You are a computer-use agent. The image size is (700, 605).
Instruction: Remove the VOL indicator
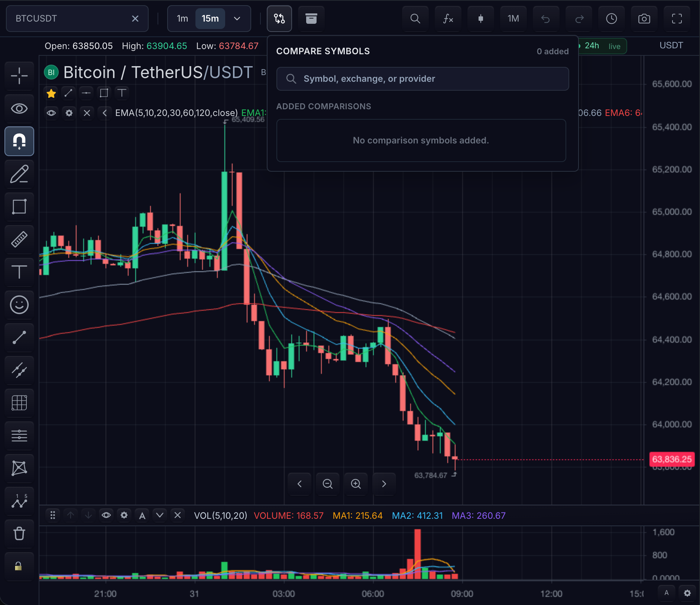click(178, 515)
